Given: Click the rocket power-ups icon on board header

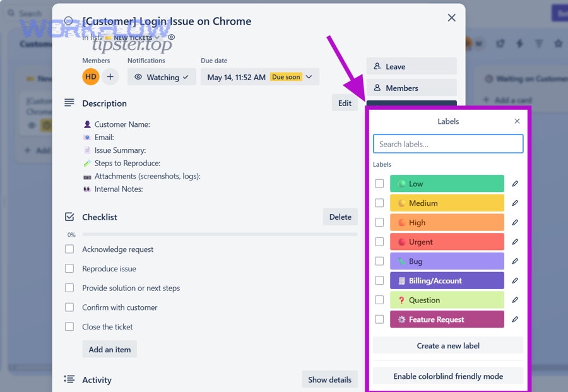Looking at the screenshot, I should [500, 44].
